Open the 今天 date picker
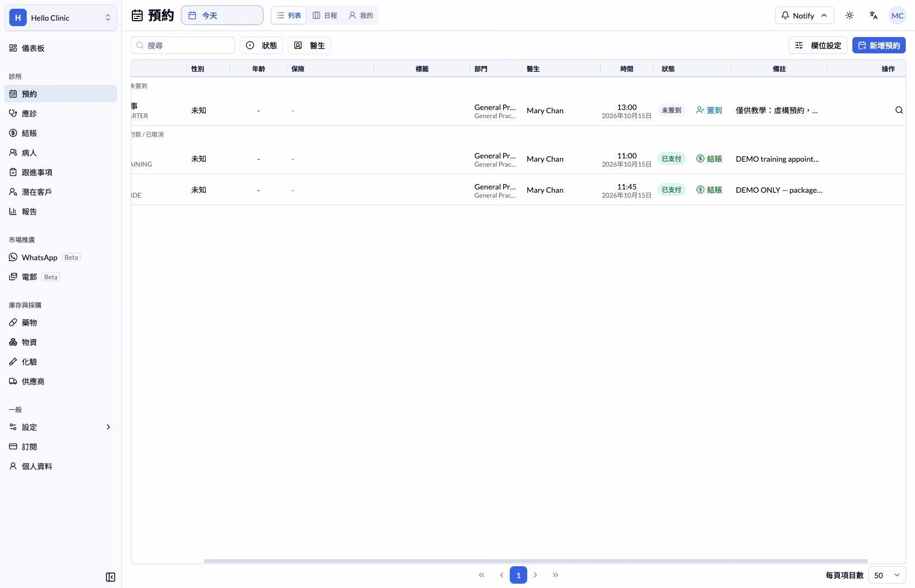The height and width of the screenshot is (588, 915). click(222, 15)
